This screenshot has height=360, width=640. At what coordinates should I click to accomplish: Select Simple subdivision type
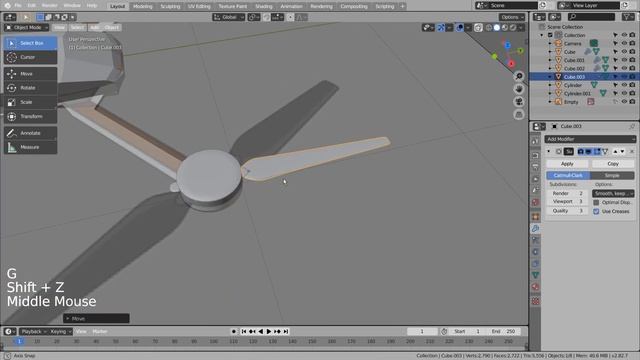tap(612, 176)
